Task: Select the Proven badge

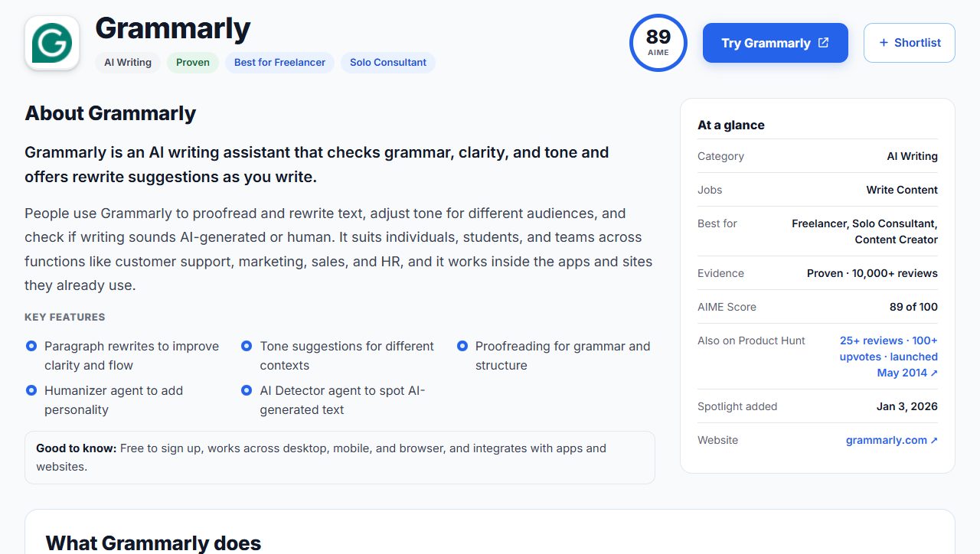Action: [x=193, y=63]
